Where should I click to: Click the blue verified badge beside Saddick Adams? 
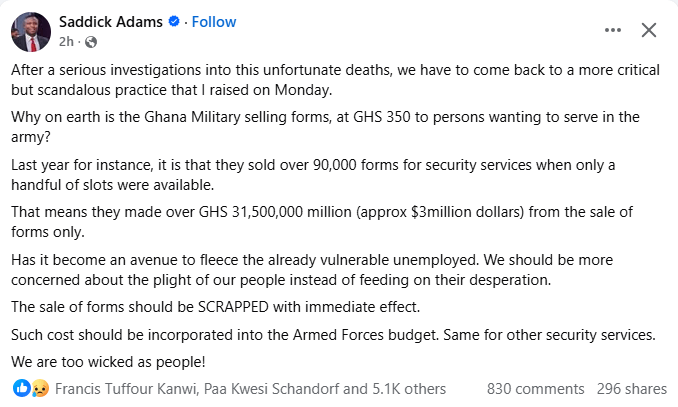[x=174, y=21]
